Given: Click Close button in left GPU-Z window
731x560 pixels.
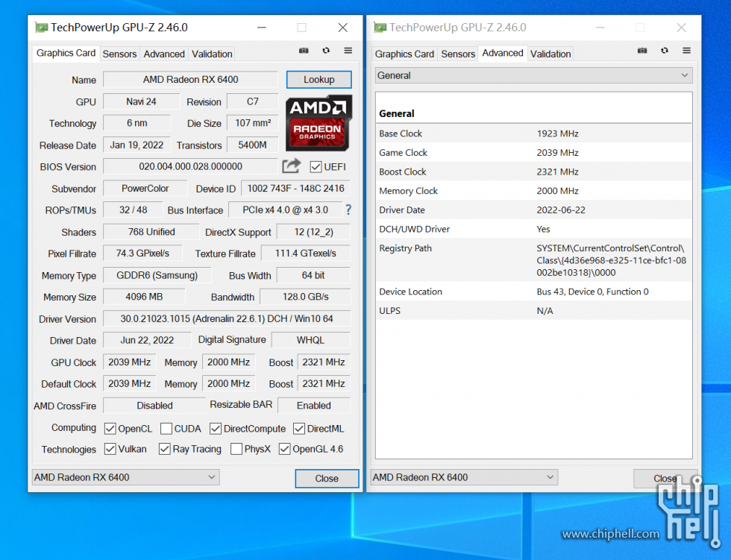Looking at the screenshot, I should [x=327, y=479].
